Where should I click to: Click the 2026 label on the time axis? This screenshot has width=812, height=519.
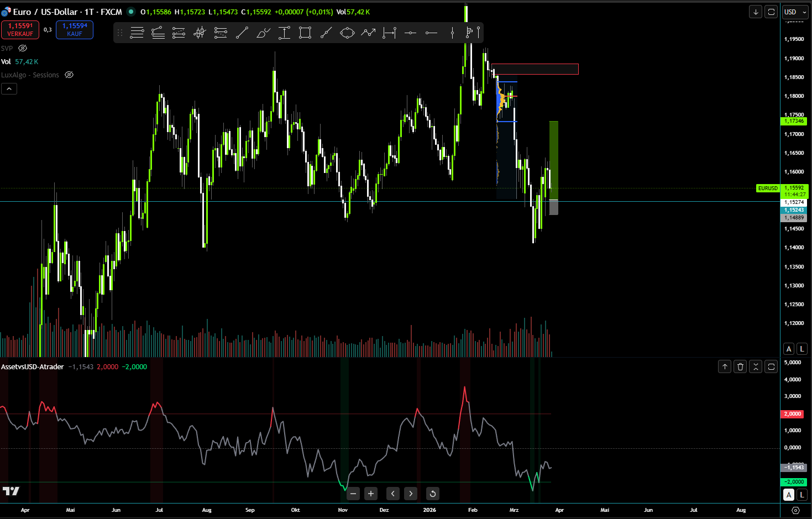pyautogui.click(x=429, y=510)
